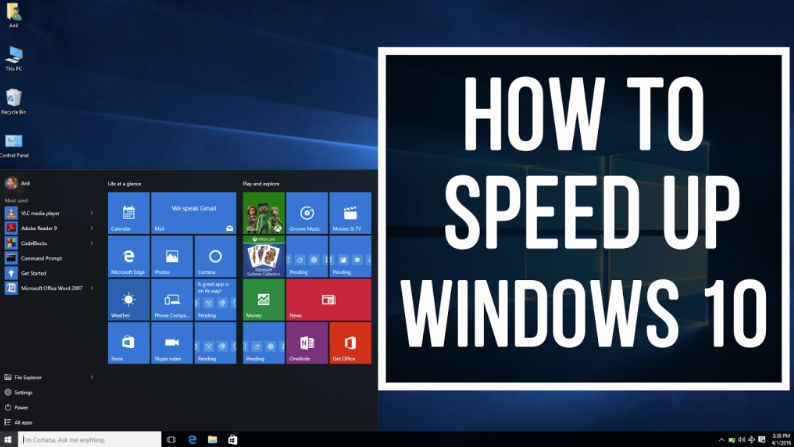Launch Microsoft Solitaire Collection tile
The image size is (794, 447).
coord(264,256)
